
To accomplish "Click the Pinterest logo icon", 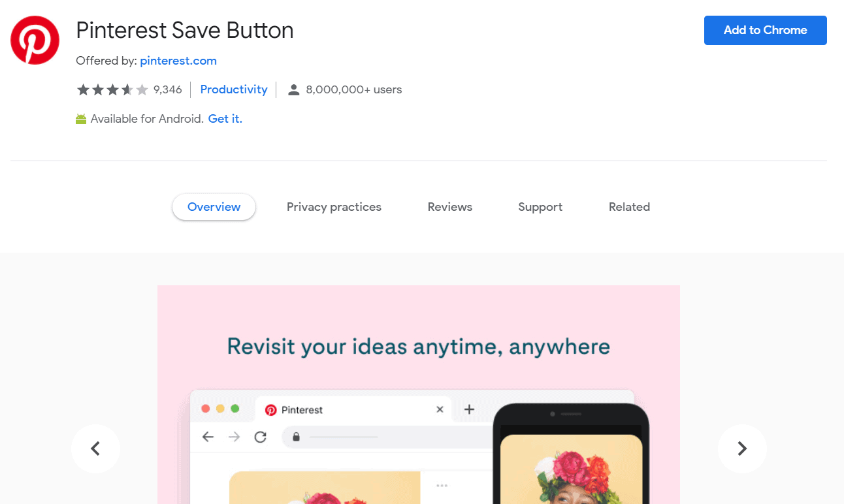I will coord(35,40).
